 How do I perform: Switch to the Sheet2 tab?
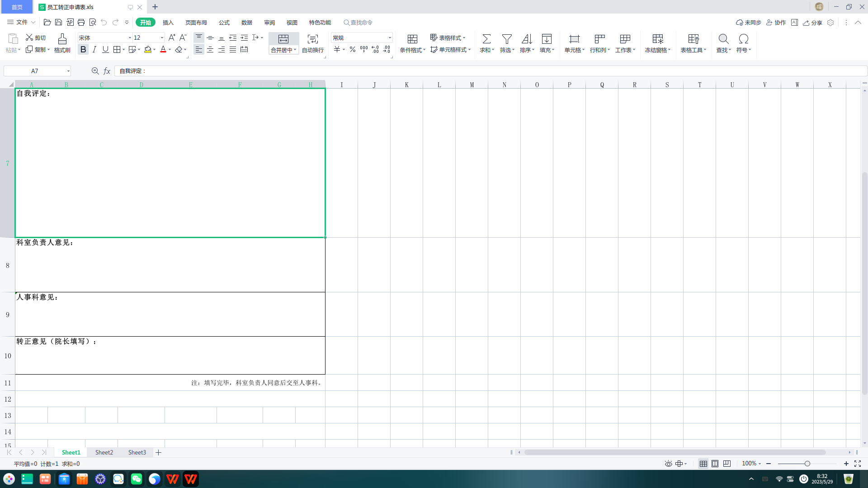(x=104, y=452)
